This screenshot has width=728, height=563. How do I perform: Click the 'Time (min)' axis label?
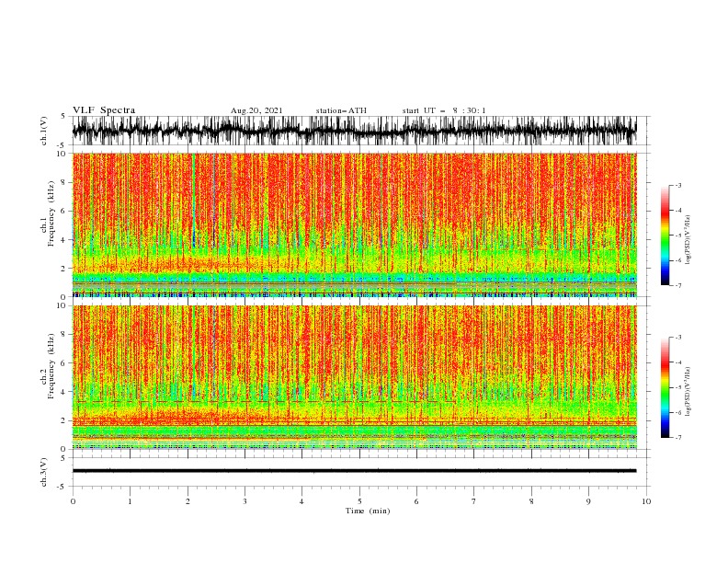[368, 511]
